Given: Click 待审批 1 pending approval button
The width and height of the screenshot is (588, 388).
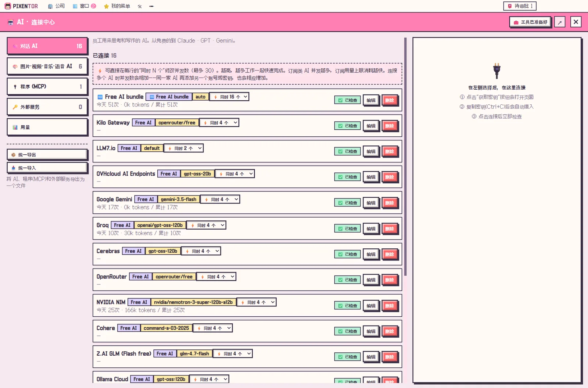Looking at the screenshot, I should (x=520, y=6).
